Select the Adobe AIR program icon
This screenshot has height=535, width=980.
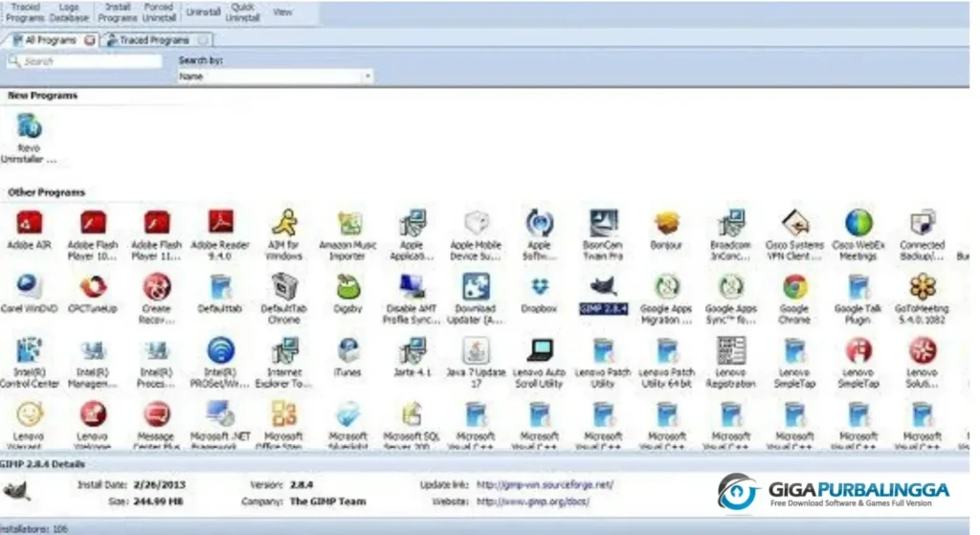[x=29, y=223]
